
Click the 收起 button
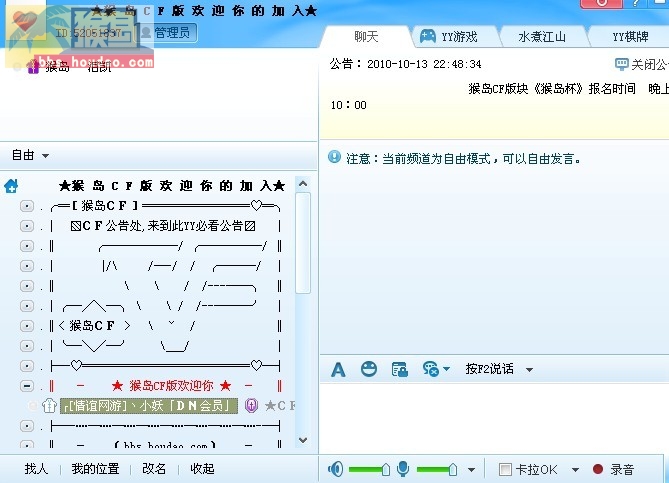click(x=202, y=468)
